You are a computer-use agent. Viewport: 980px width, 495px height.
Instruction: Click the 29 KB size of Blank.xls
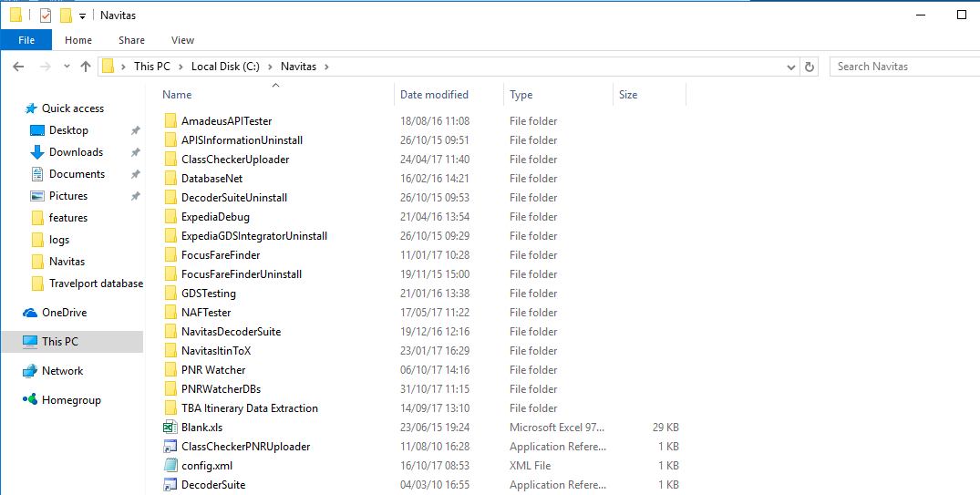pos(665,428)
